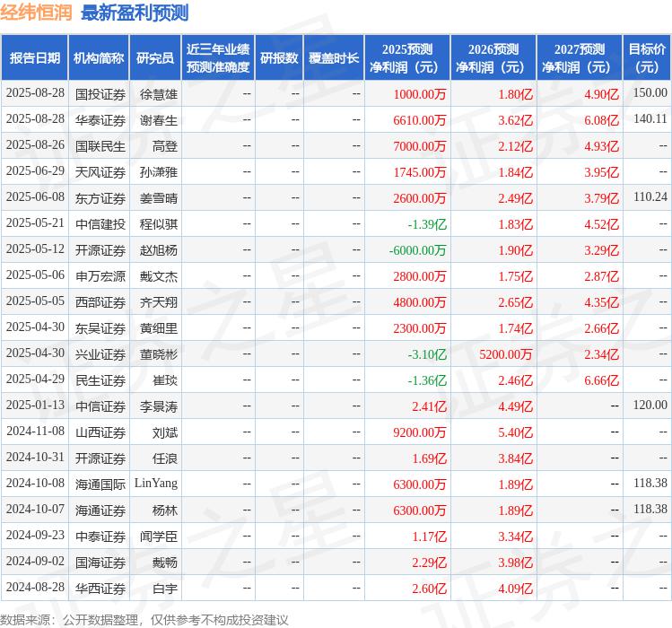Click the 2025预测净利润 column header
672x628 pixels.
click(x=407, y=58)
